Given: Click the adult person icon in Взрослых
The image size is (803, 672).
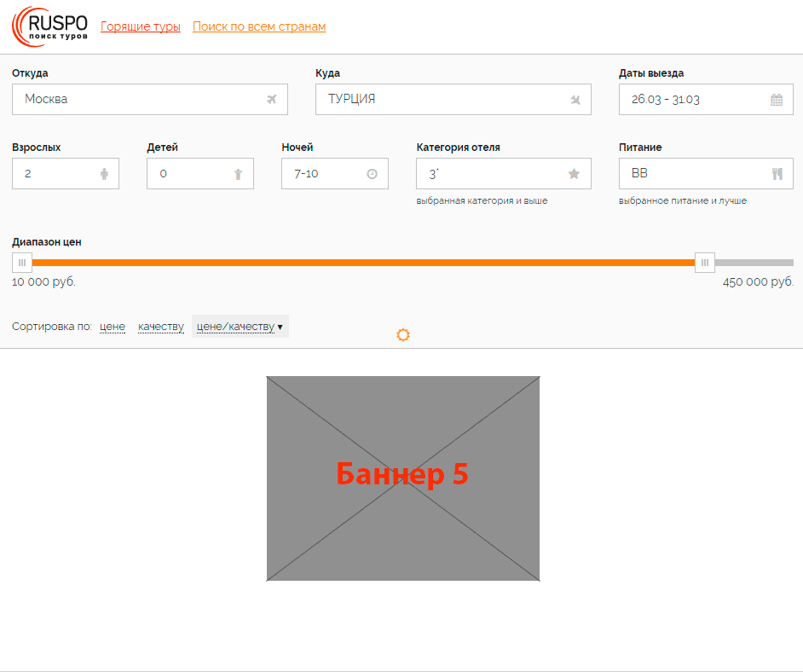Looking at the screenshot, I should [104, 174].
